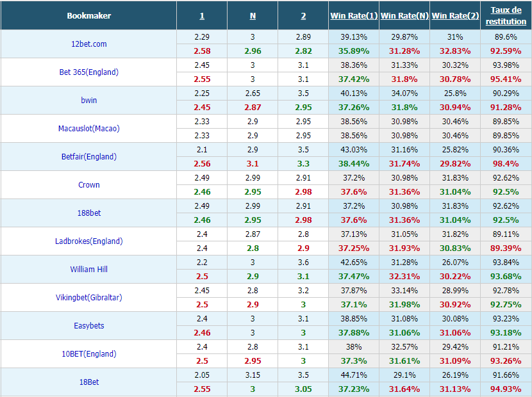The width and height of the screenshot is (532, 397).
Task: Open the 10BET(England) bookmaker link
Action: pyautogui.click(x=89, y=353)
